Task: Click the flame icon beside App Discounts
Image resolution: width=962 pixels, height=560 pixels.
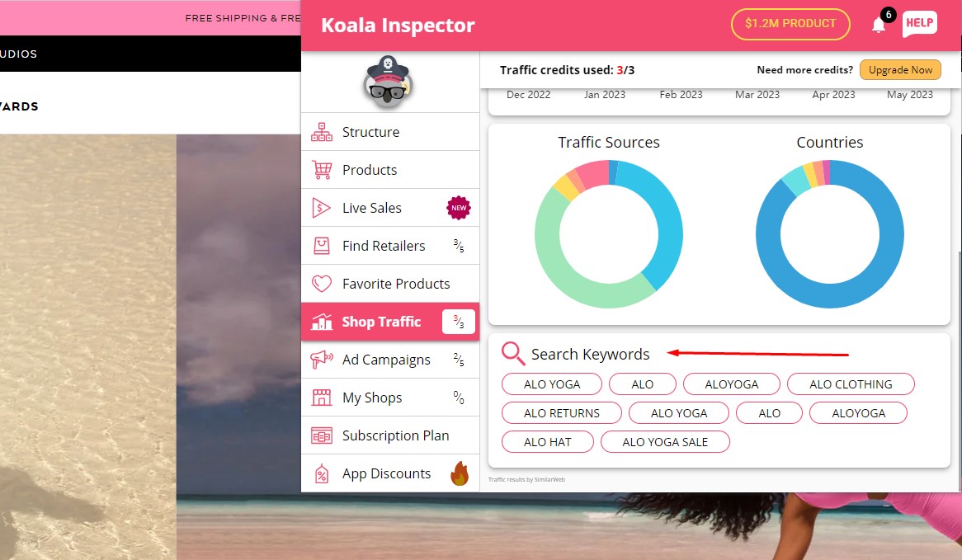Action: click(x=460, y=473)
